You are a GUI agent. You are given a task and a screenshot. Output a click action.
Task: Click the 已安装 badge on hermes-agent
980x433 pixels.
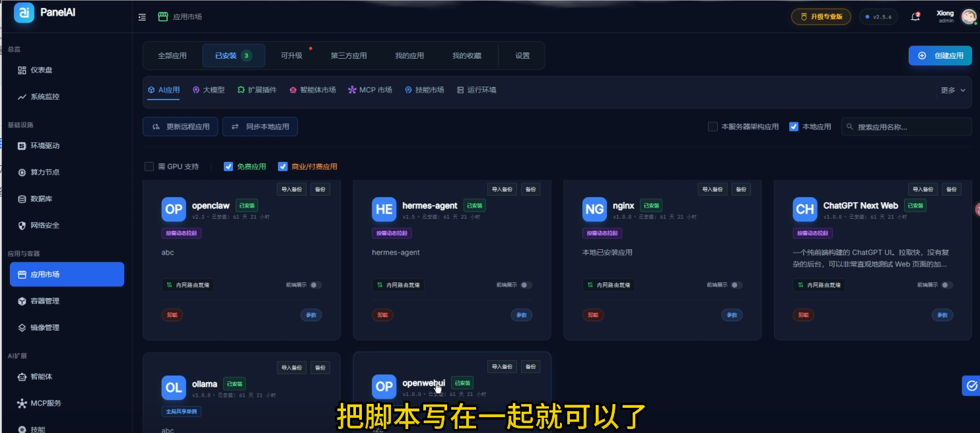click(x=474, y=206)
